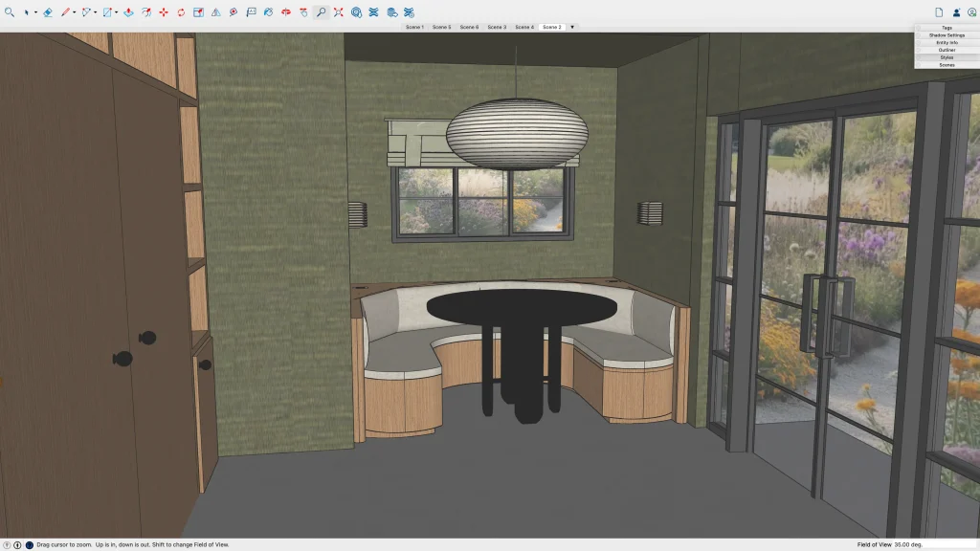
Task: Select the Eraser tool
Action: click(47, 12)
